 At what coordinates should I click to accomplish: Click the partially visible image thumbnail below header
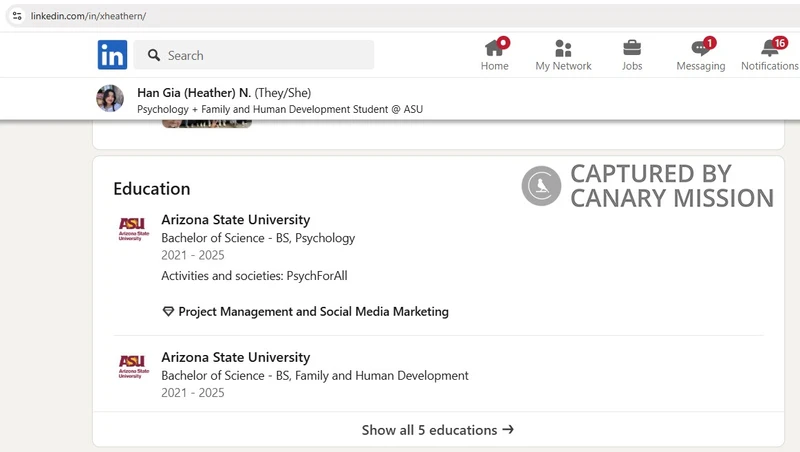click(207, 123)
